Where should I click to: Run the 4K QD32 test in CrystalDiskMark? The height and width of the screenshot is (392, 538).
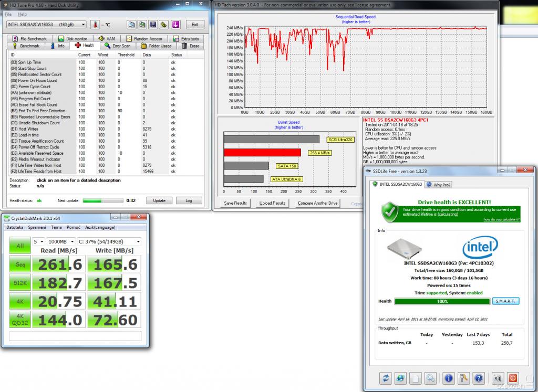pyautogui.click(x=20, y=320)
